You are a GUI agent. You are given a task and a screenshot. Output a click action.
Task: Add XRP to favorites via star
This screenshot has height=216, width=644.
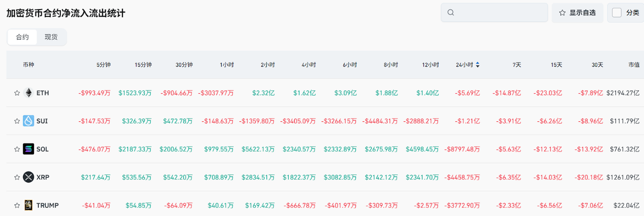coord(17,178)
